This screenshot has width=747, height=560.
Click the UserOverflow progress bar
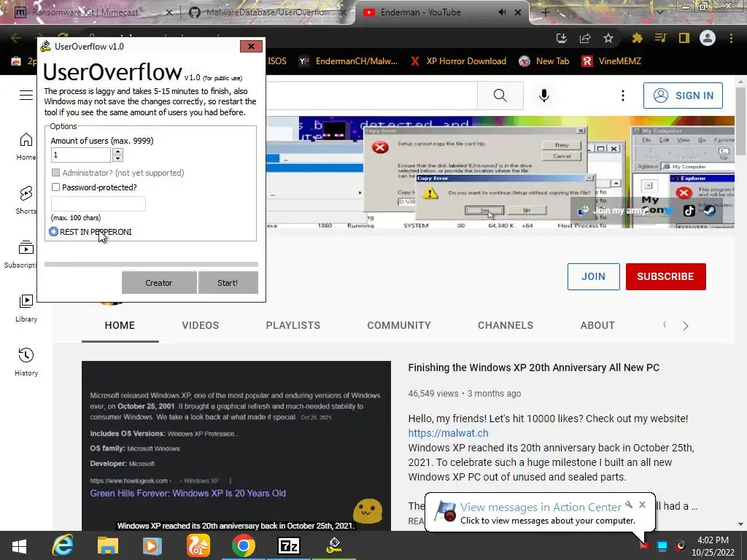click(x=151, y=264)
